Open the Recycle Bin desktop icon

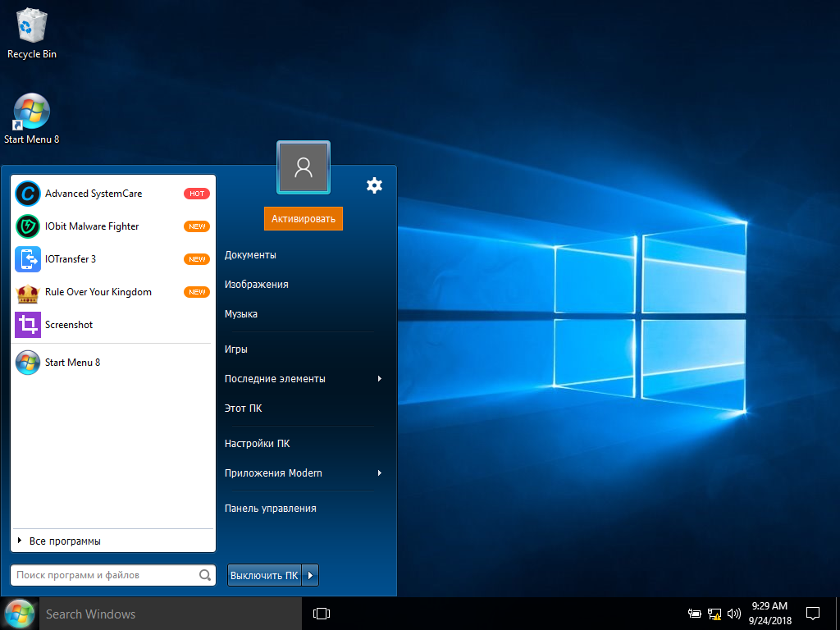(32, 33)
